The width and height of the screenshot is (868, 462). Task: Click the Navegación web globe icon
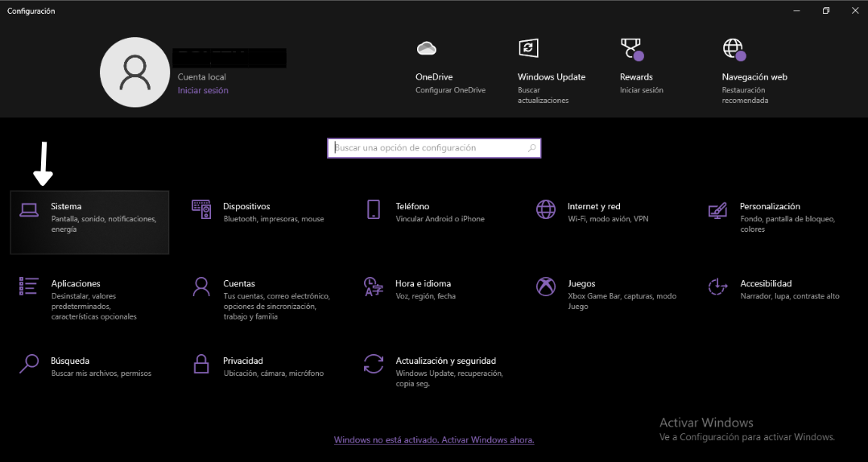point(734,49)
